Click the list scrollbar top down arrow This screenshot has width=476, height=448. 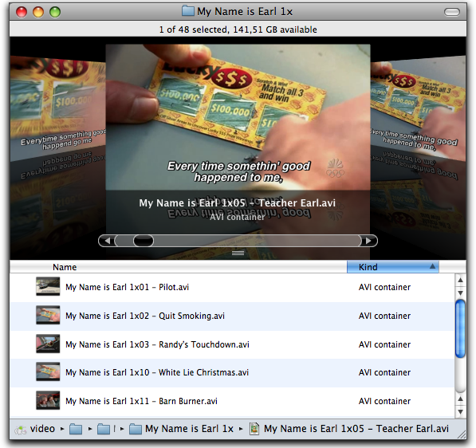(x=461, y=293)
